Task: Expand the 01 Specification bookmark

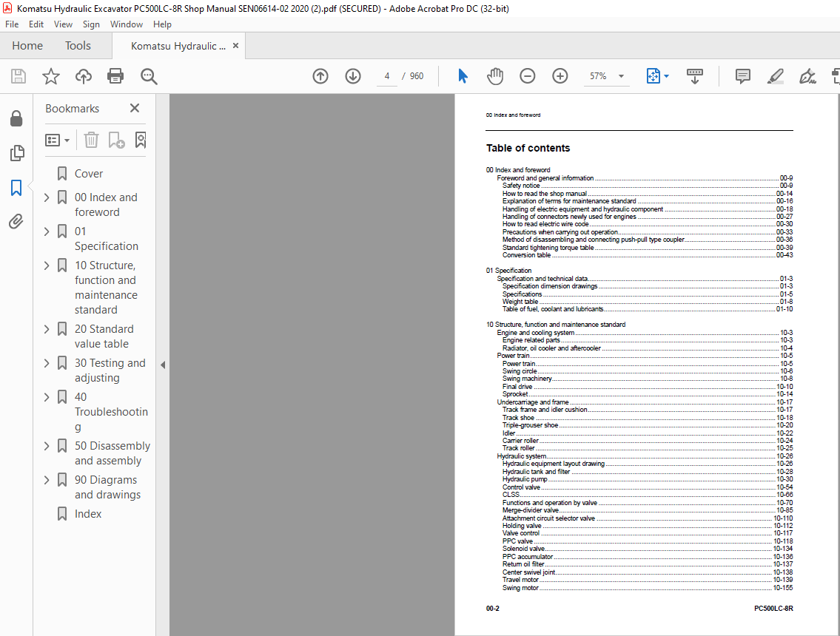Action: [47, 231]
